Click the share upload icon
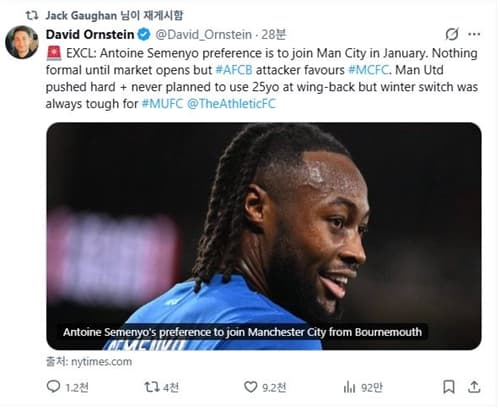This screenshot has height=410, width=500. (x=474, y=387)
